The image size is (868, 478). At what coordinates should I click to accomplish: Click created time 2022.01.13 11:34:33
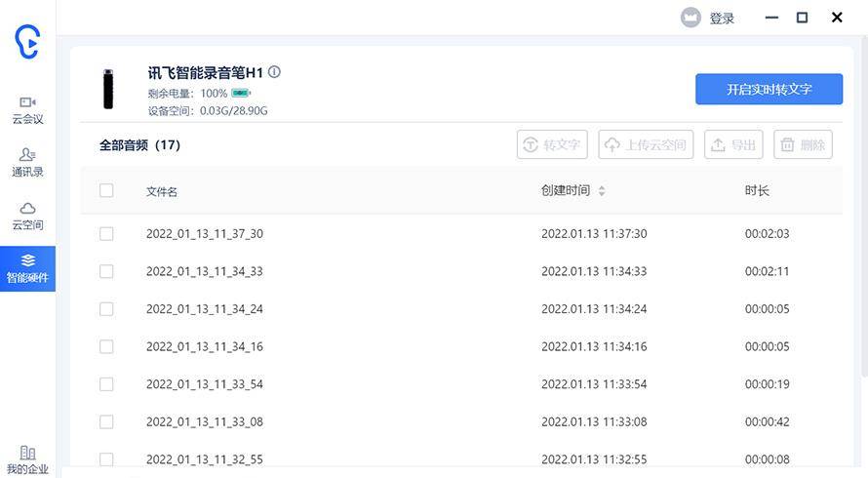(594, 271)
